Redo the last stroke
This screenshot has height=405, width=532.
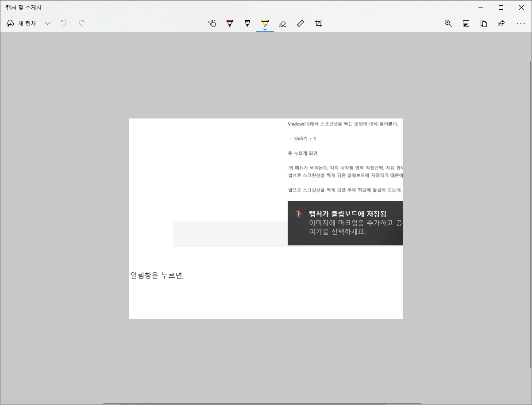[81, 23]
